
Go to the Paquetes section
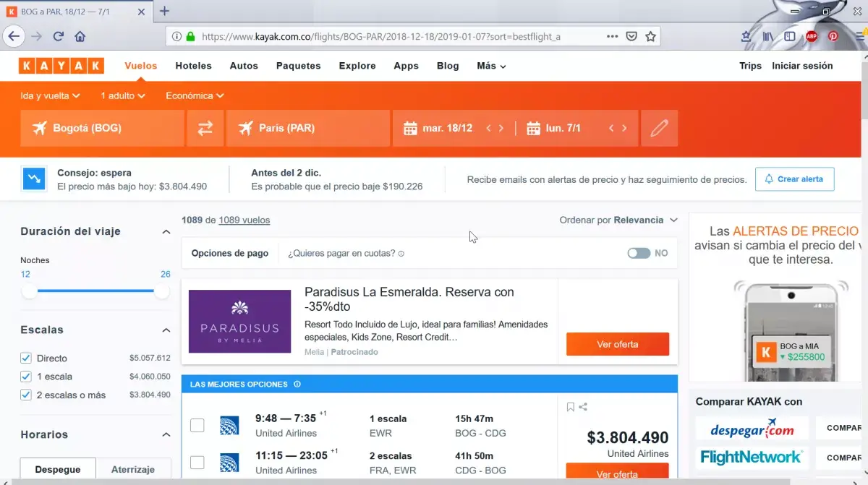click(299, 66)
